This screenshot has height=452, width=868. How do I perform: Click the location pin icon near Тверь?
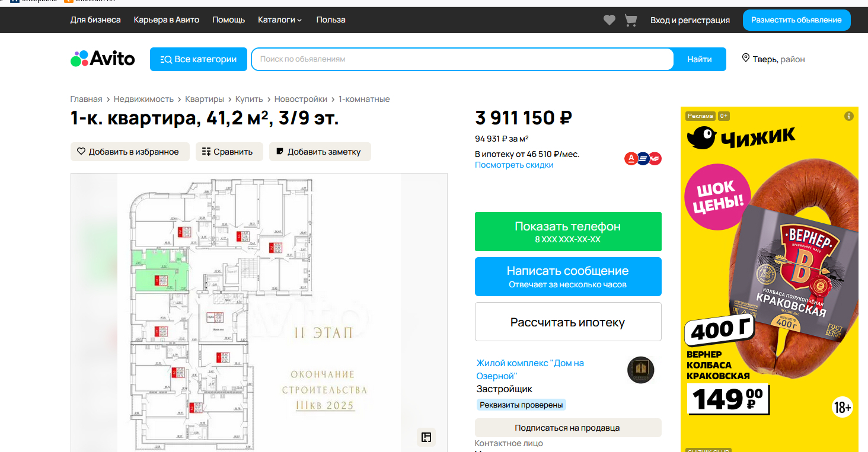point(745,58)
